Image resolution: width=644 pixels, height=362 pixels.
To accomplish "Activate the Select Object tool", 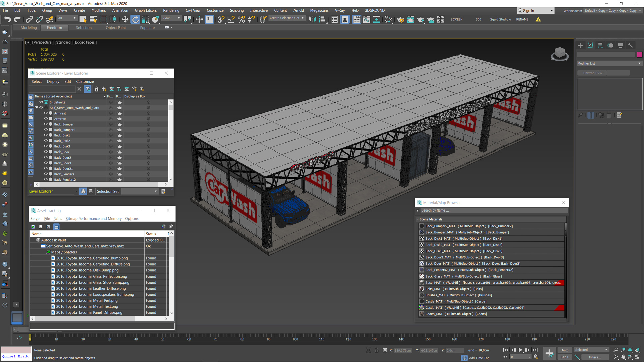I will pyautogui.click(x=83, y=19).
